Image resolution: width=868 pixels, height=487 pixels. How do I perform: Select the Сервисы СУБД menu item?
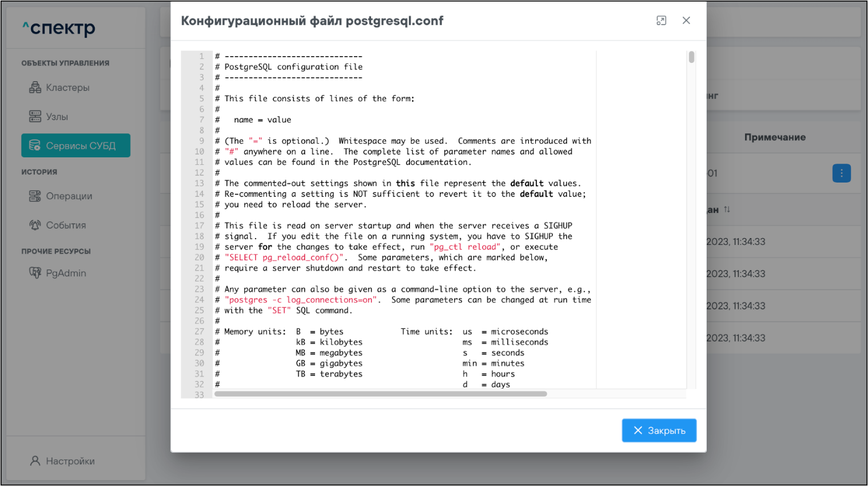coord(75,146)
